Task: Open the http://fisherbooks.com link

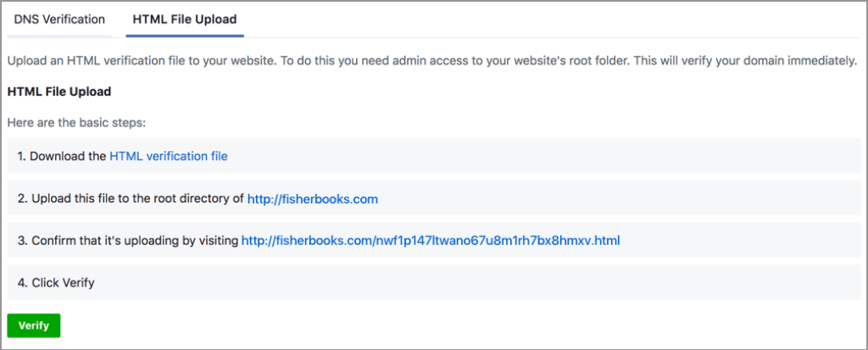Action: point(313,199)
